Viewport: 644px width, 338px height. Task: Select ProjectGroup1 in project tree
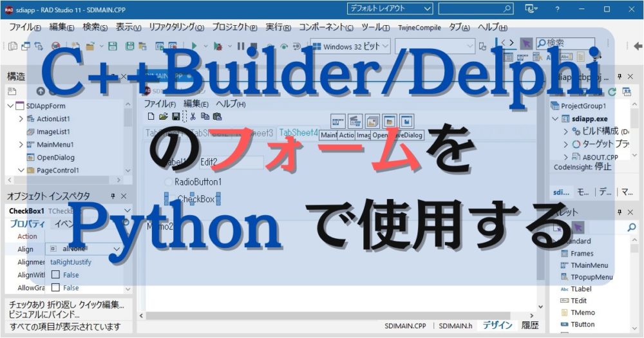coord(583,106)
